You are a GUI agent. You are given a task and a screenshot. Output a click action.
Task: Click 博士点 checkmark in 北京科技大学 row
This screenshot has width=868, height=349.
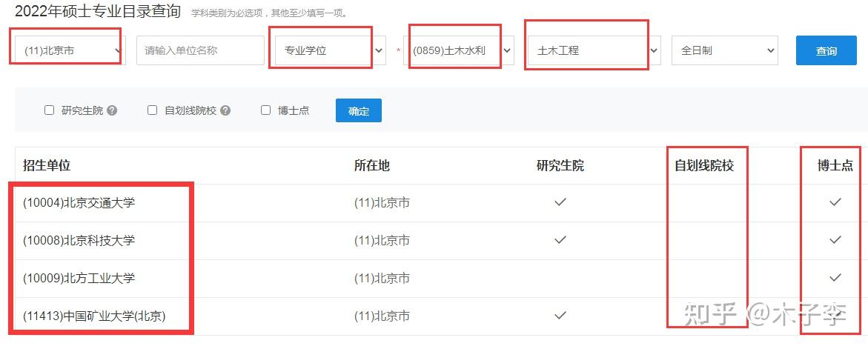point(835,240)
